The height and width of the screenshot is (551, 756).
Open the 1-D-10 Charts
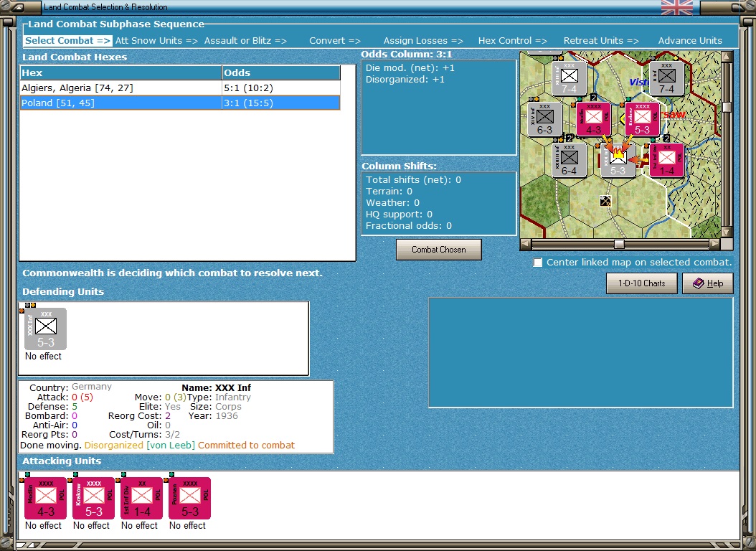pos(642,283)
